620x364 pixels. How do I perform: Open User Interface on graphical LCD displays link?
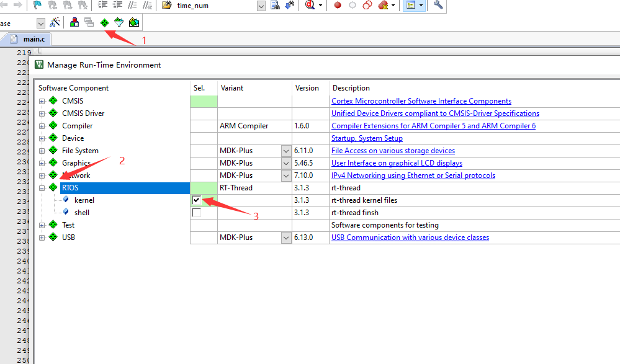coord(397,163)
